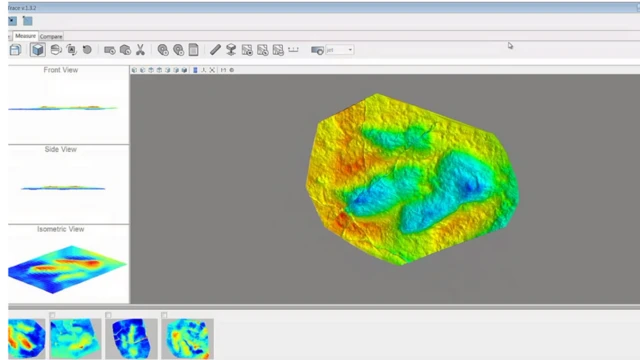Viewport: 640px width, 360px height.
Task: Click the light blue square icon under title
Action: click(27, 21)
